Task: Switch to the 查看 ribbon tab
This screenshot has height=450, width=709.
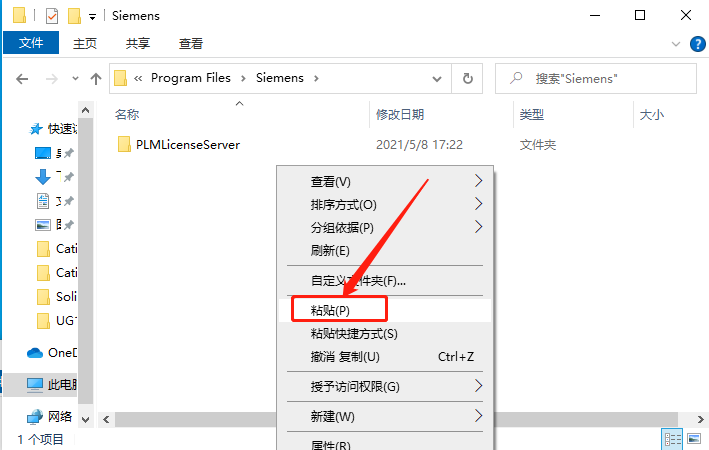Action: (x=191, y=43)
